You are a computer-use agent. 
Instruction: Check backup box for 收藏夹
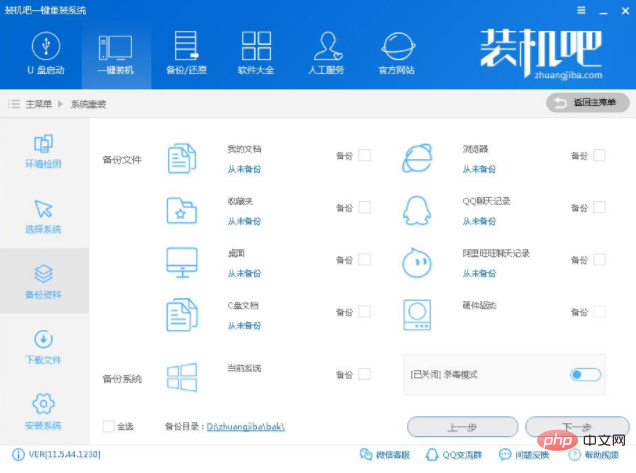click(x=364, y=207)
